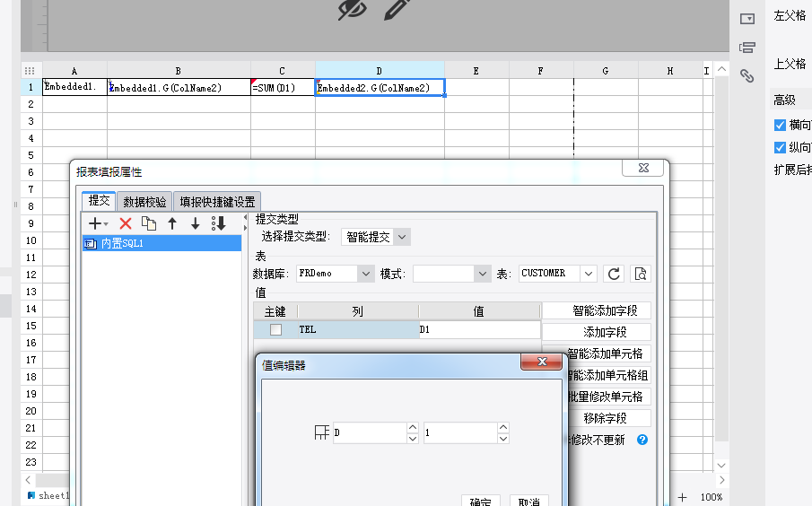
Task: Increase the column letter stepper
Action: click(413, 427)
